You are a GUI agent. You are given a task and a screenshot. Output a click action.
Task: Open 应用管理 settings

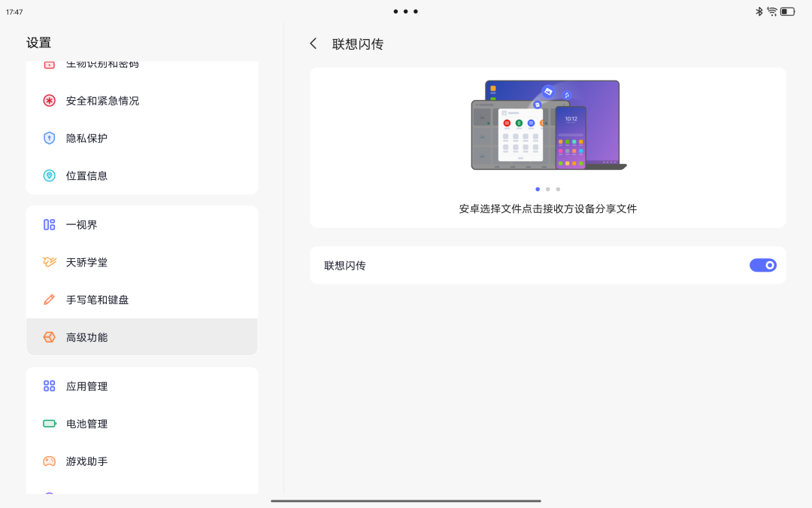point(142,385)
